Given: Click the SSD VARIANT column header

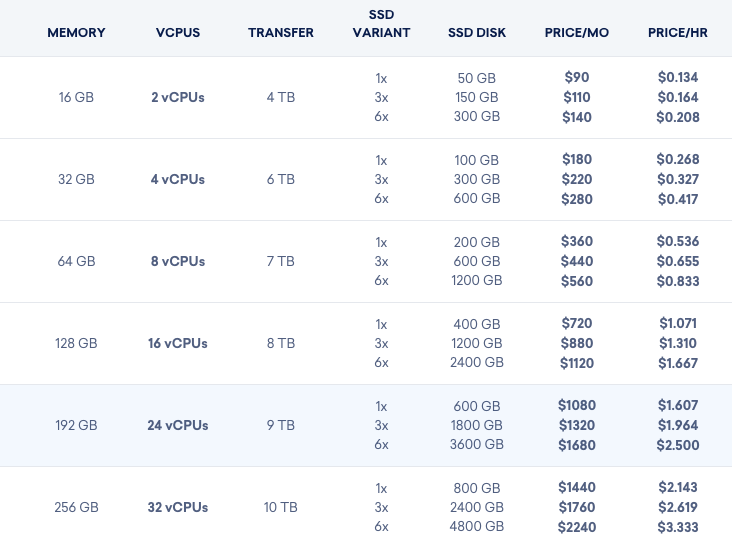Looking at the screenshot, I should (x=381, y=23).
